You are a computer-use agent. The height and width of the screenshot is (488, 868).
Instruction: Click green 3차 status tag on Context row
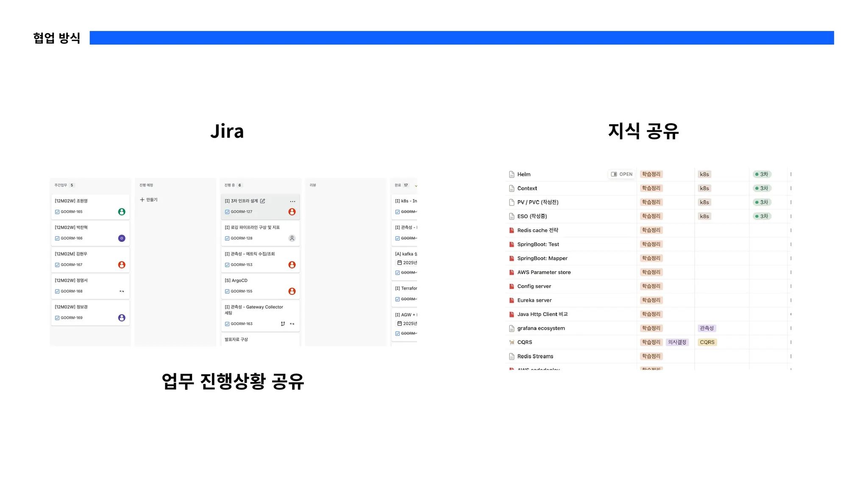click(762, 188)
